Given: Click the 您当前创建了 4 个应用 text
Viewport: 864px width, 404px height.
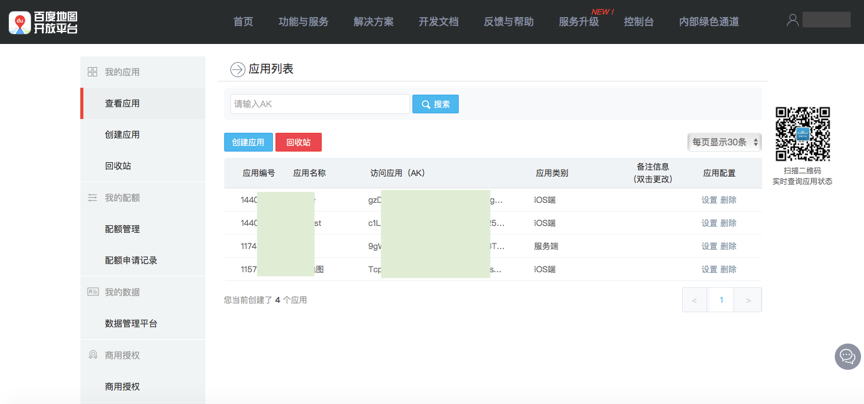Looking at the screenshot, I should tap(265, 300).
